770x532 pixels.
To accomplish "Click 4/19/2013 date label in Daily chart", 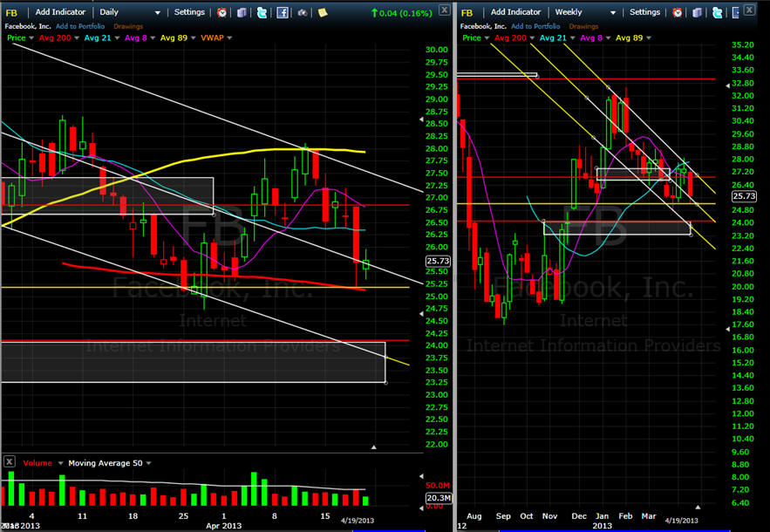I will [358, 520].
